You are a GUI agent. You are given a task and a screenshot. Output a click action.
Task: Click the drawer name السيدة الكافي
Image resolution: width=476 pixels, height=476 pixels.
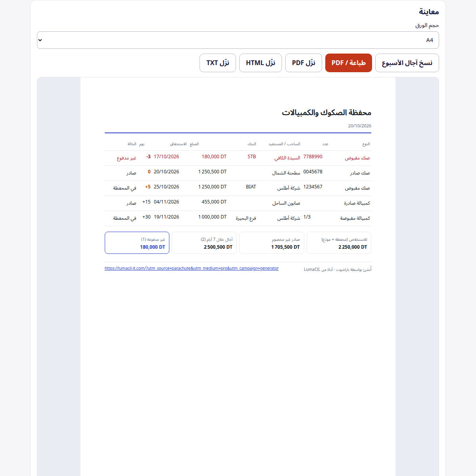[x=287, y=158]
